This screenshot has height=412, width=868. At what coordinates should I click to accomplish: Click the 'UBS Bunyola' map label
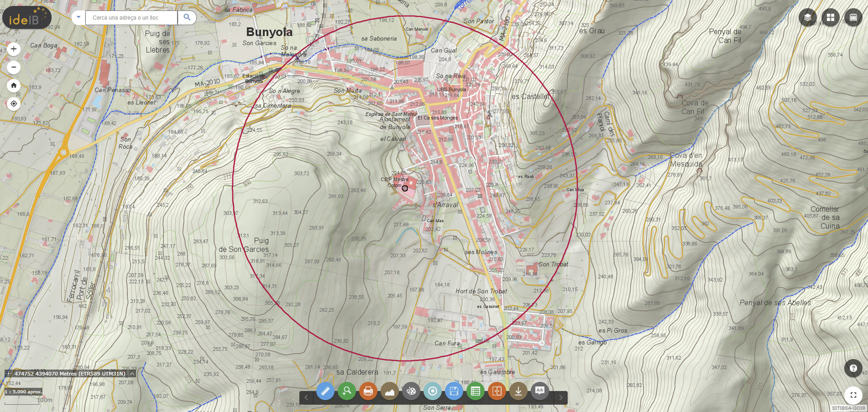452,89
